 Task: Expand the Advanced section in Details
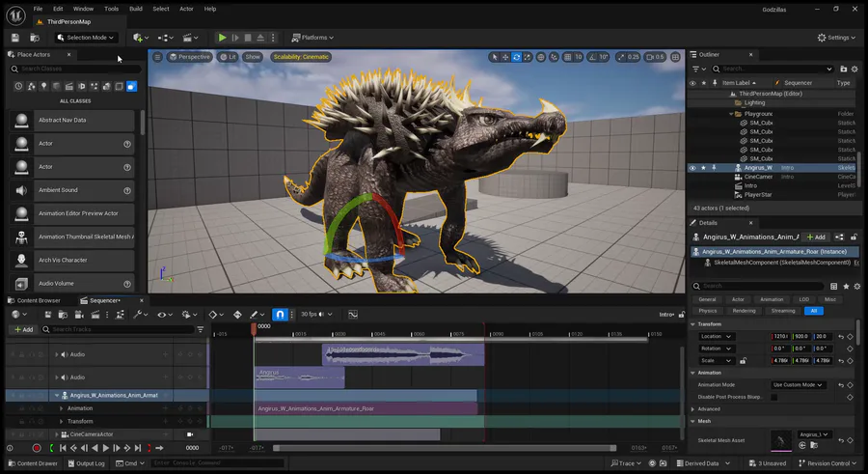693,409
